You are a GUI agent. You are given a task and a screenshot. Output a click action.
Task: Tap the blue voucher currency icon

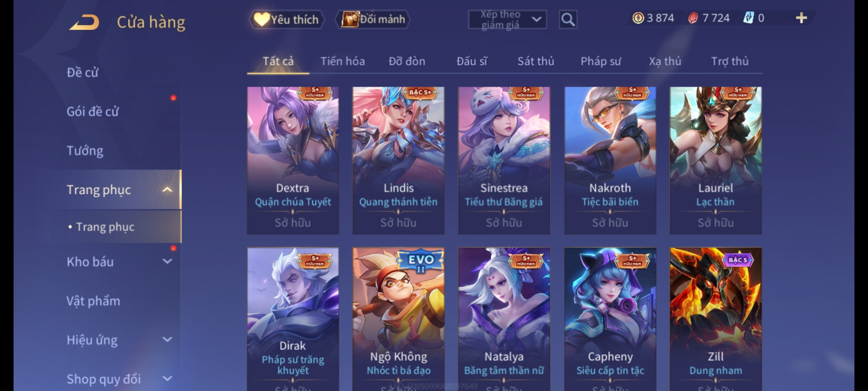(x=748, y=18)
